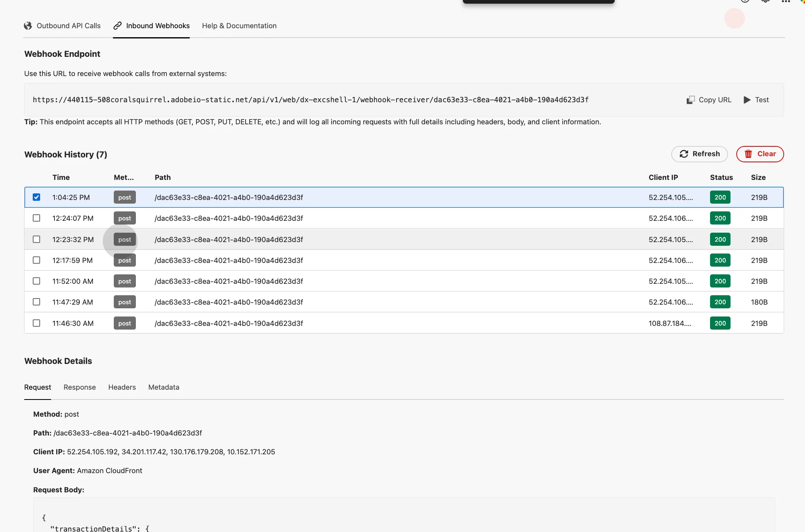Click the 200 status badge for 11:47:29 AM
Screen dimensions: 805x532
point(720,302)
